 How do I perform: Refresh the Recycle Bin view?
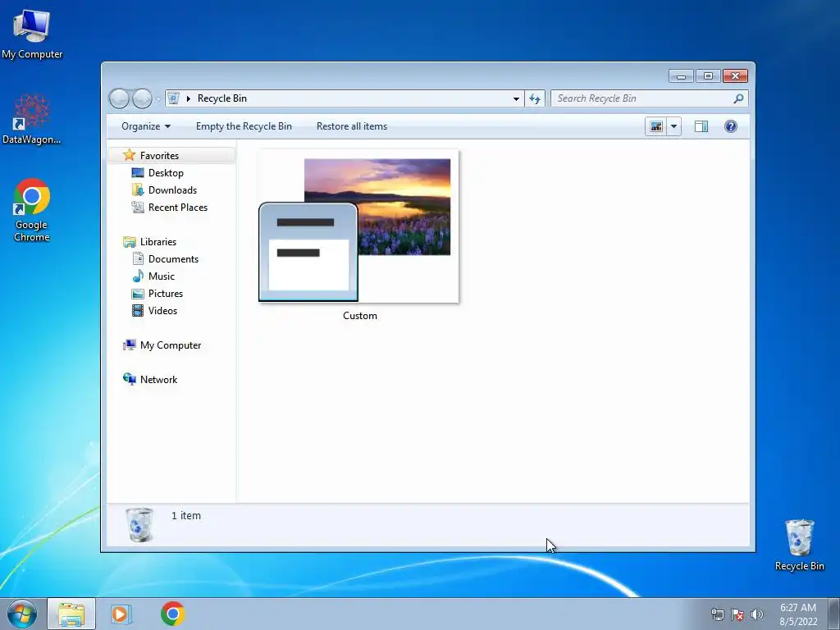pos(535,98)
